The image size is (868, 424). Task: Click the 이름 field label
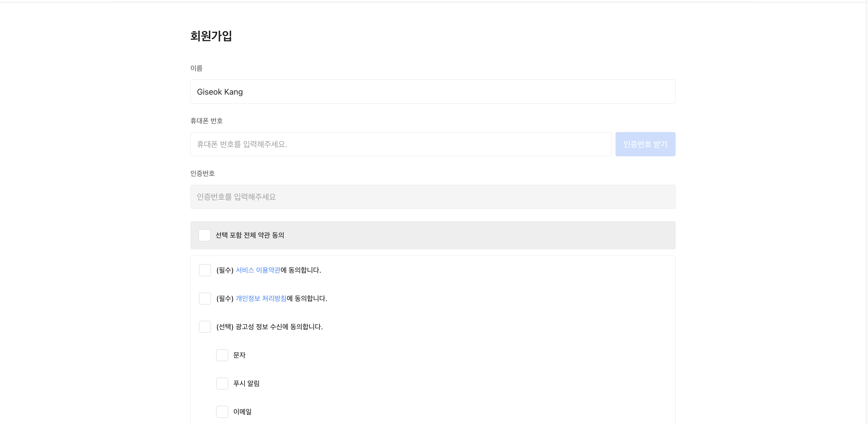tap(196, 68)
